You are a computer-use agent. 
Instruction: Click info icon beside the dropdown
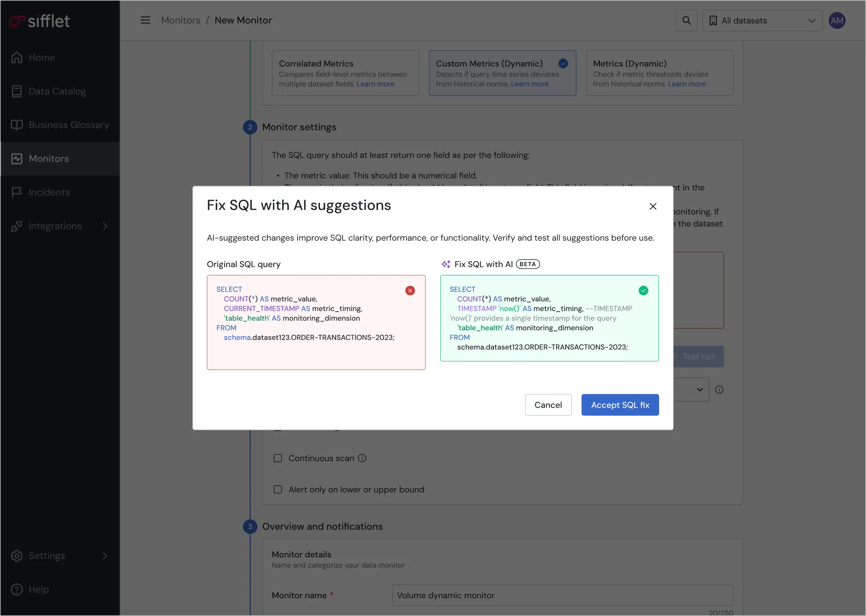719,389
